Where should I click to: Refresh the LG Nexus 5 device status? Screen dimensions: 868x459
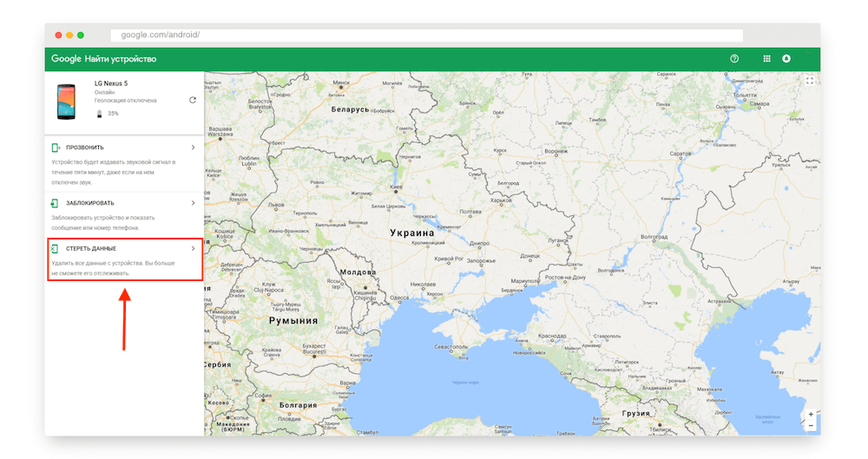click(x=193, y=100)
